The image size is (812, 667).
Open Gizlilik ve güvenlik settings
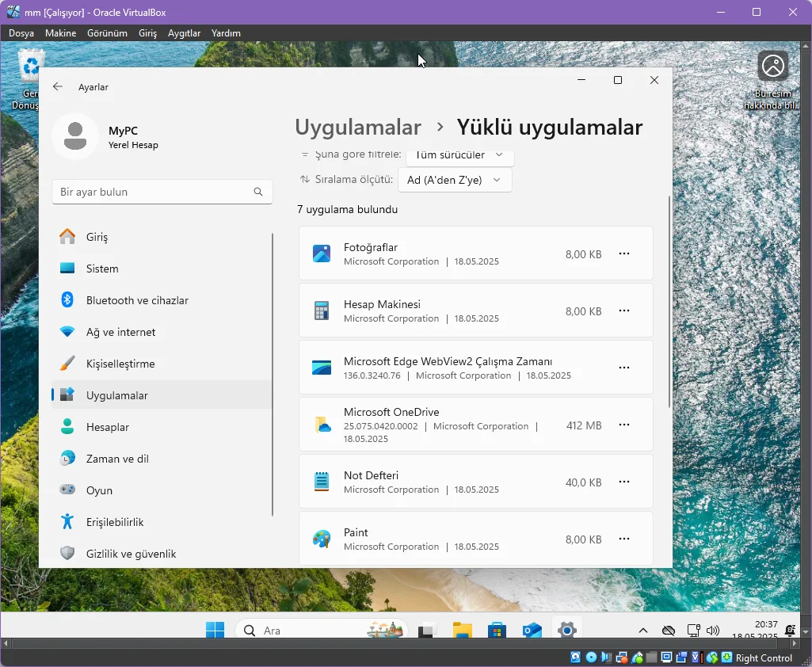click(162, 554)
